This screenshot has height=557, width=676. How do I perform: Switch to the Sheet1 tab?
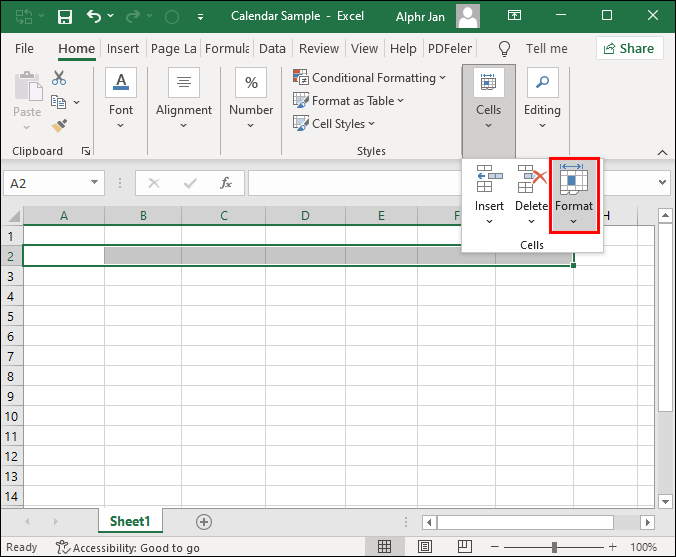130,521
